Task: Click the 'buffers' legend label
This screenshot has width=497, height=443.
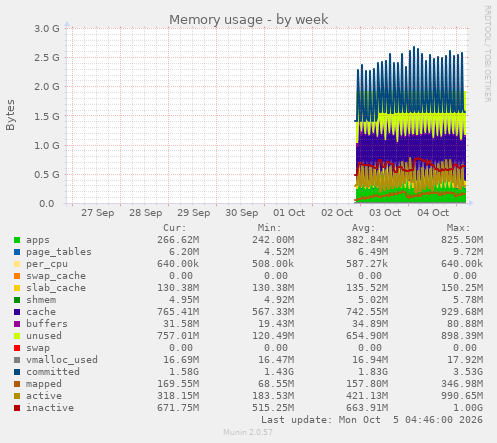Action: 47,324
